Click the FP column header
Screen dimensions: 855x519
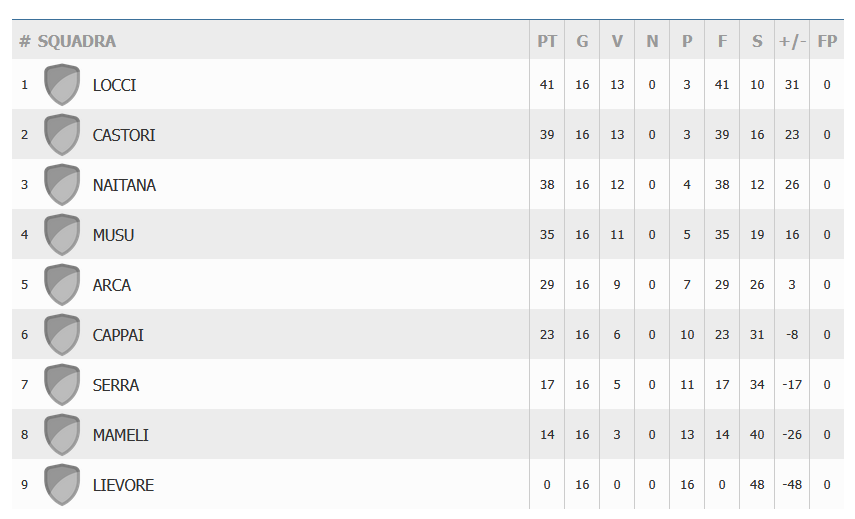click(x=827, y=41)
